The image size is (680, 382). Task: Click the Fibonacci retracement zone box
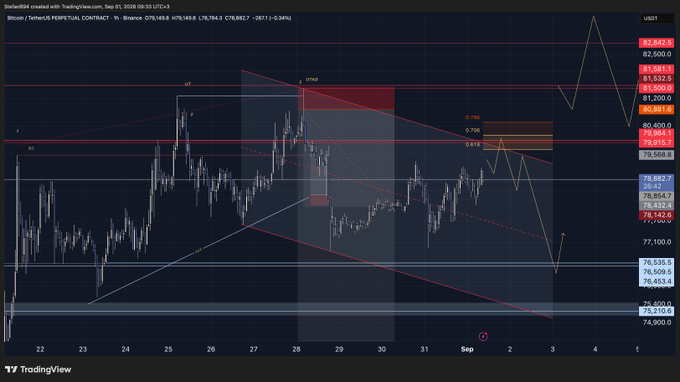point(518,136)
